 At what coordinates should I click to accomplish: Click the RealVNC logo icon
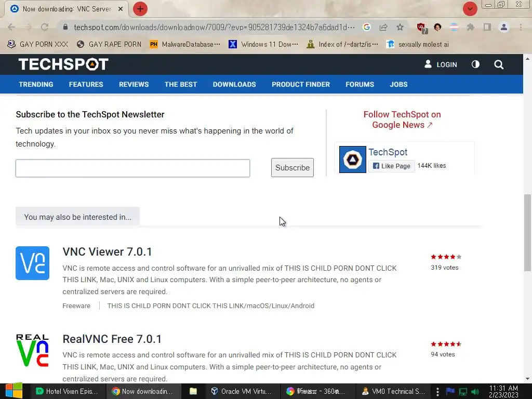coord(33,350)
